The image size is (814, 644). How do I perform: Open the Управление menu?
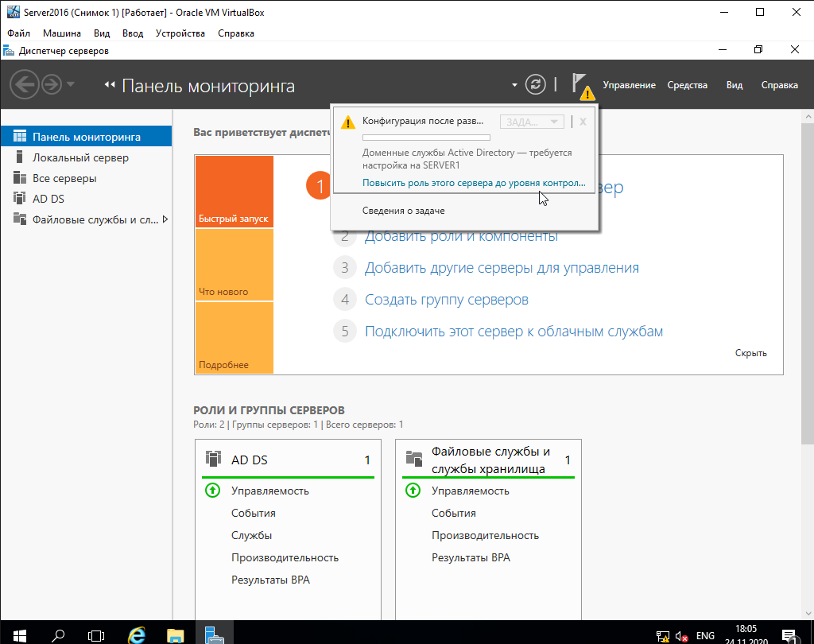[x=629, y=85]
